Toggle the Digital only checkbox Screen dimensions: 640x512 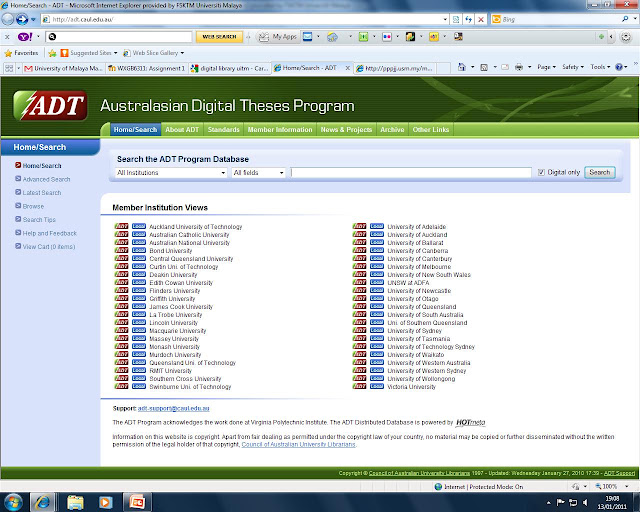click(x=541, y=172)
